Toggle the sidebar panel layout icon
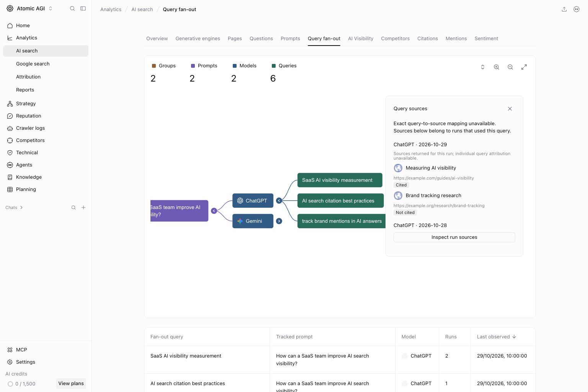The width and height of the screenshot is (588, 392). 83,8
